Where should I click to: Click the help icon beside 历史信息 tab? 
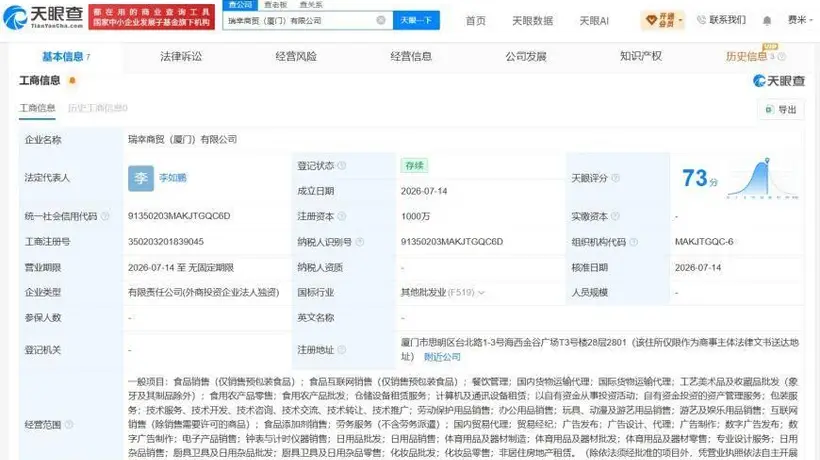coord(781,56)
